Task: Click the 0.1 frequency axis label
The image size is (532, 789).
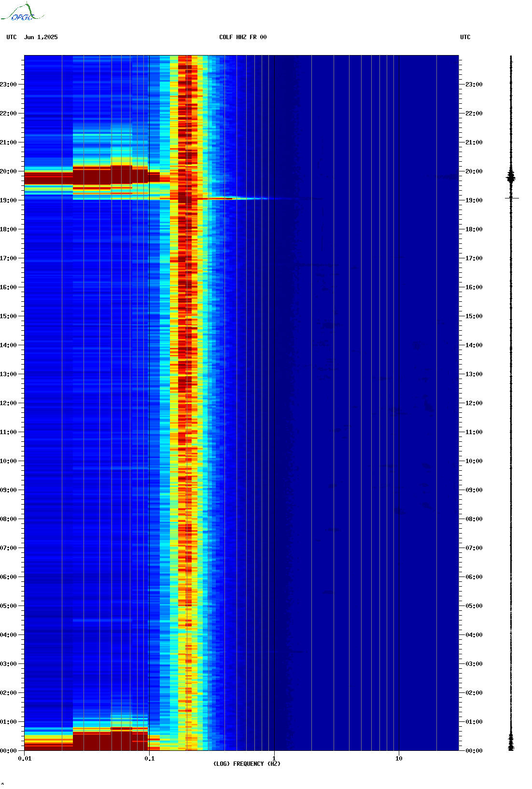Action: click(150, 759)
